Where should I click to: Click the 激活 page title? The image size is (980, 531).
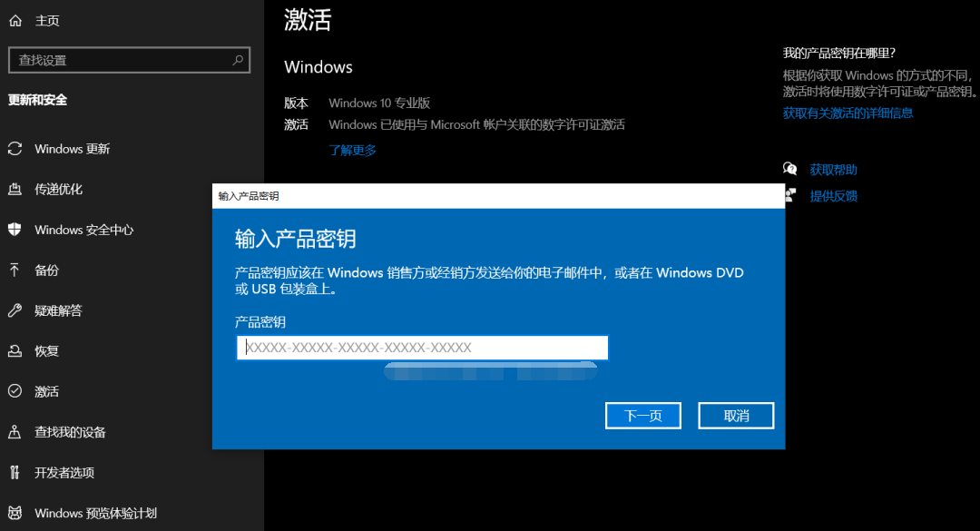tap(308, 20)
